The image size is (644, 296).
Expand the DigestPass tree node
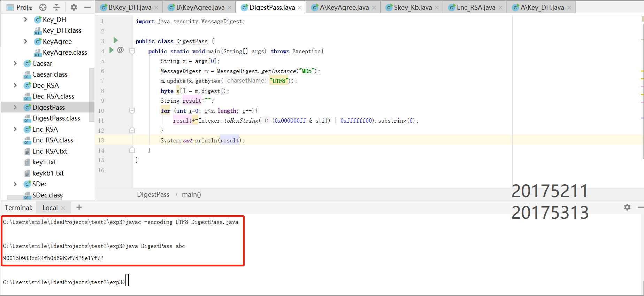pyautogui.click(x=15, y=107)
